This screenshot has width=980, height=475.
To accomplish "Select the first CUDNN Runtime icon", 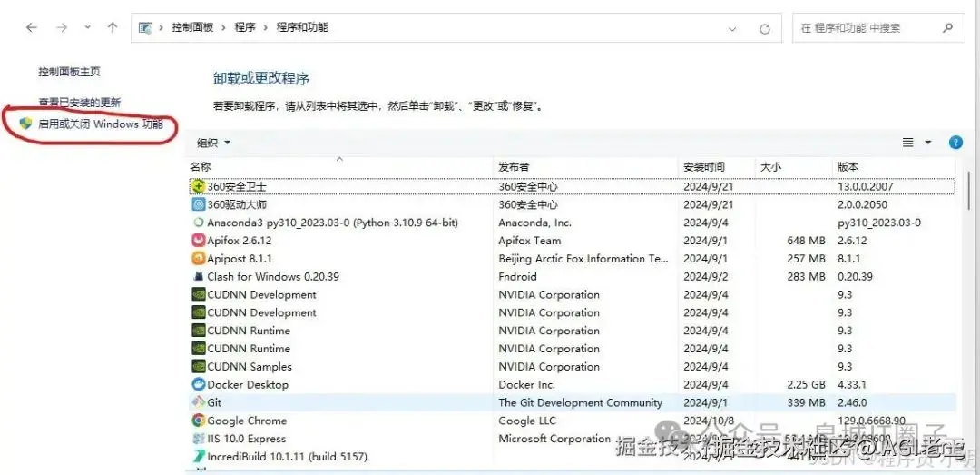I will point(198,331).
